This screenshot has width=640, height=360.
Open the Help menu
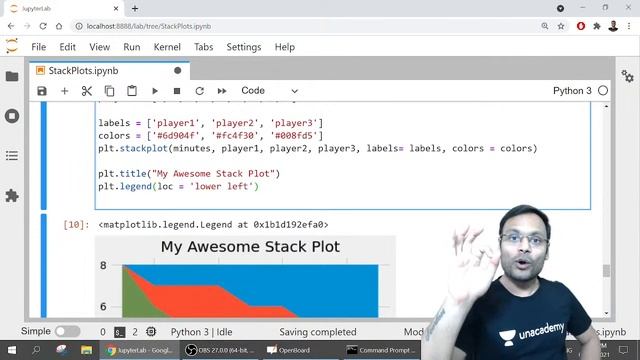(284, 47)
